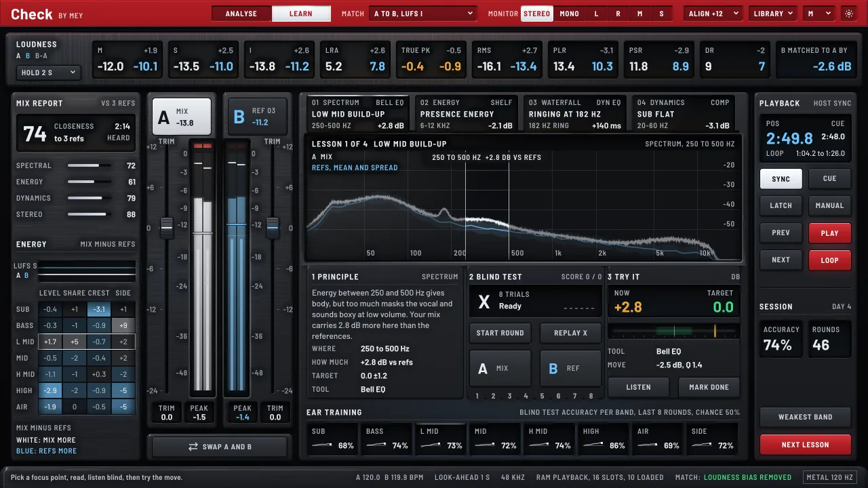Open the 03 Waterfall lesson tab

tap(574, 114)
